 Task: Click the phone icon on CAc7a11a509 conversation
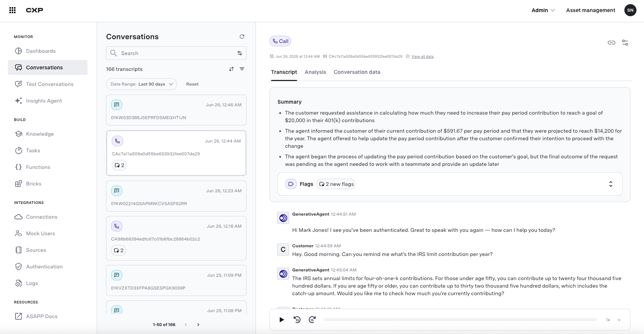(117, 141)
